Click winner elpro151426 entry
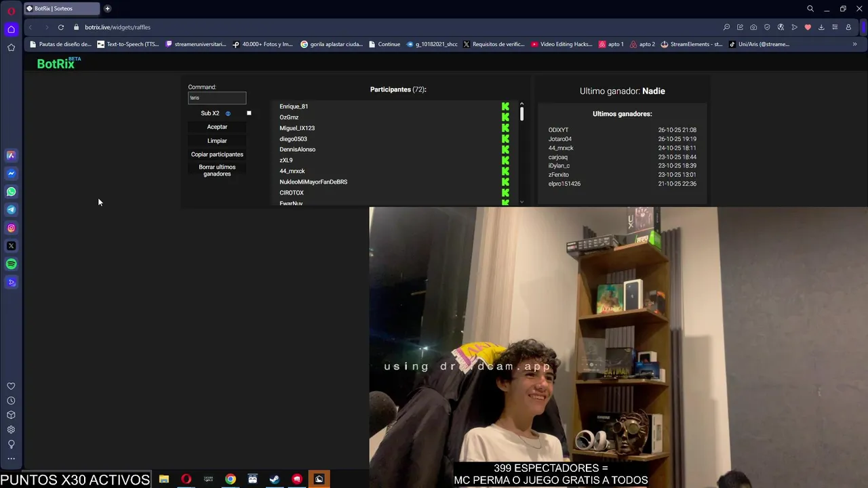 (564, 184)
